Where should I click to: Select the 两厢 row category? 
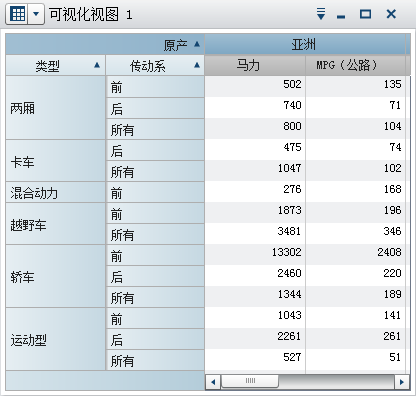pos(55,108)
